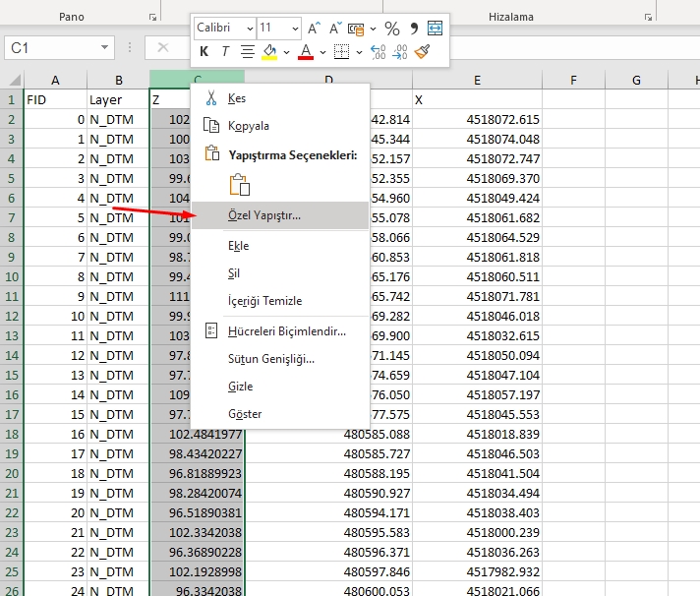Select column A header
Viewport: 700px width, 596px height.
pos(55,81)
